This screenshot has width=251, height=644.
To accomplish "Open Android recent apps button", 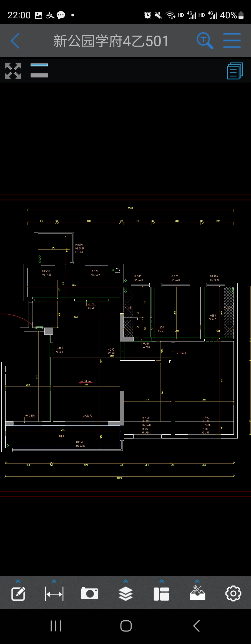I will click(x=56, y=626).
